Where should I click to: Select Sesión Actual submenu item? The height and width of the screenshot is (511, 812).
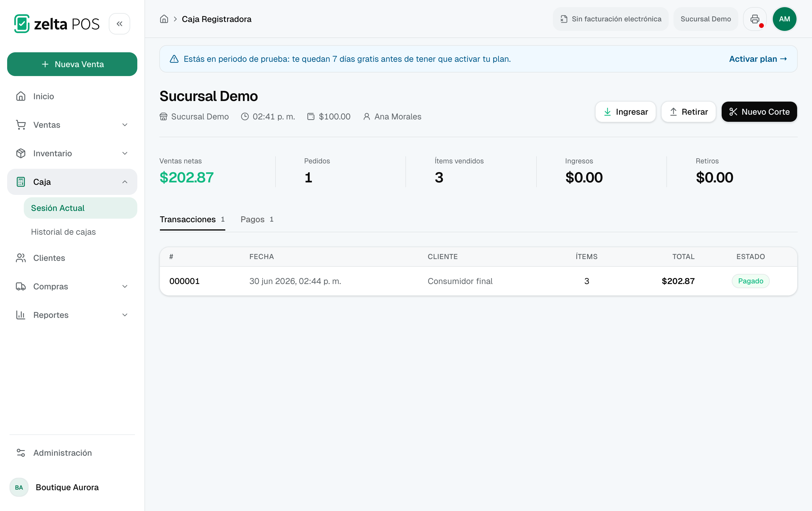click(80, 208)
